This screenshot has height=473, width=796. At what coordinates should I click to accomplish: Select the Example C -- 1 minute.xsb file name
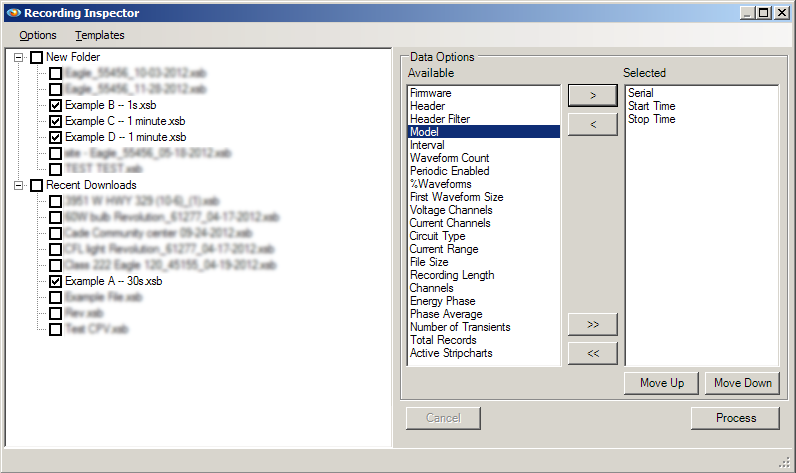pos(125,121)
